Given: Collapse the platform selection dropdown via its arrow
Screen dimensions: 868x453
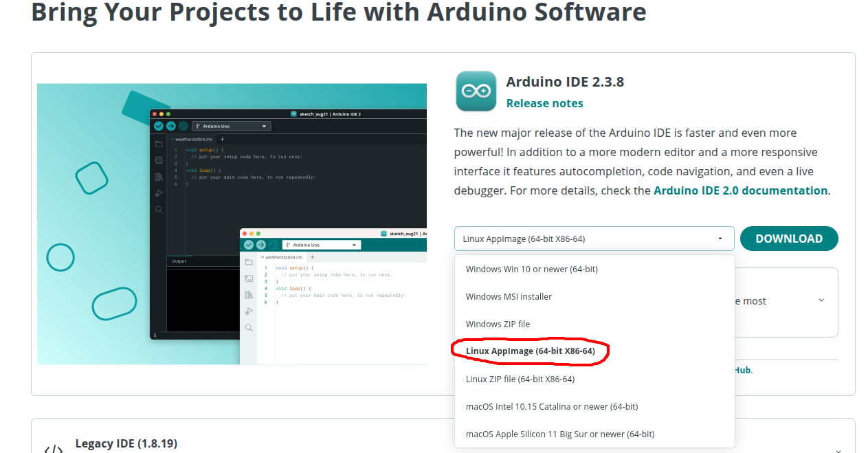Looking at the screenshot, I should (720, 239).
